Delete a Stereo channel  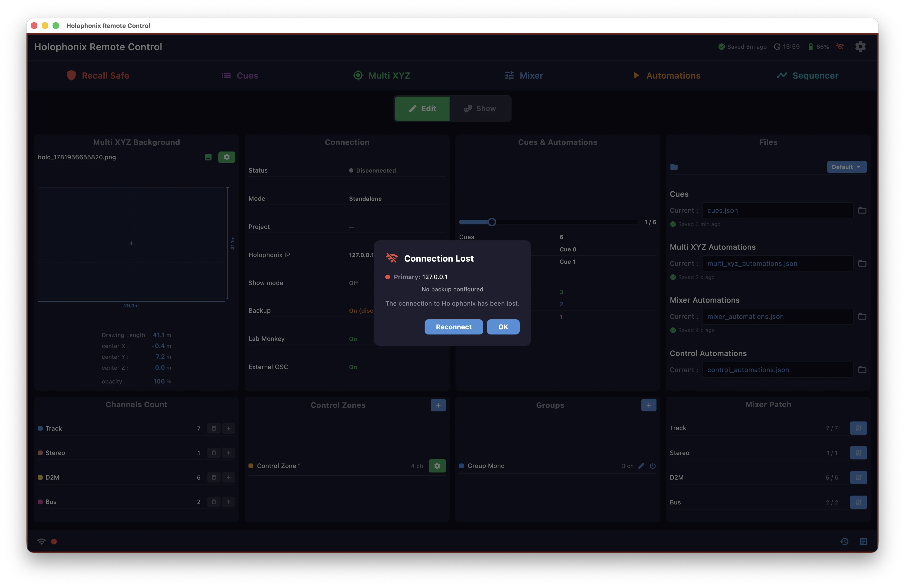pyautogui.click(x=214, y=453)
